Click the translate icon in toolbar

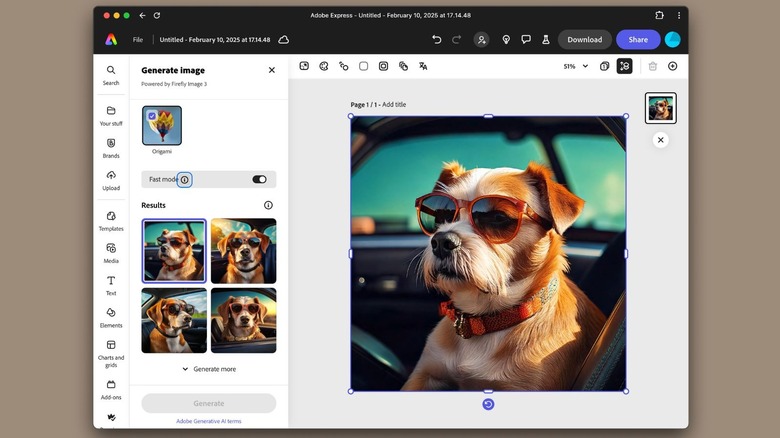(423, 66)
